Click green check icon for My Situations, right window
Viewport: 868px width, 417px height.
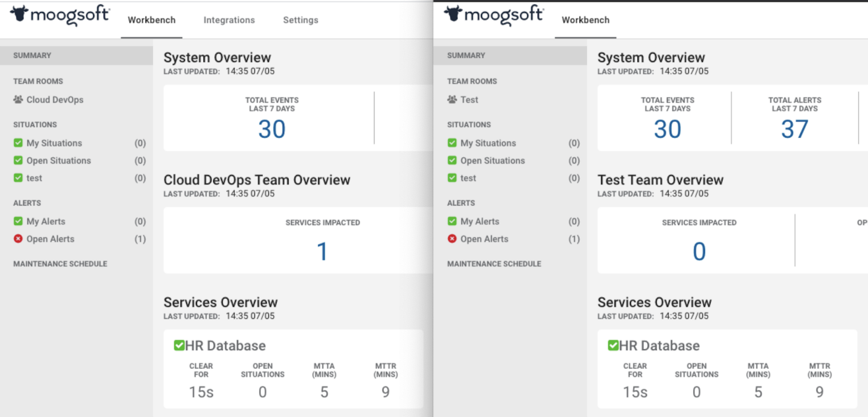tap(452, 143)
